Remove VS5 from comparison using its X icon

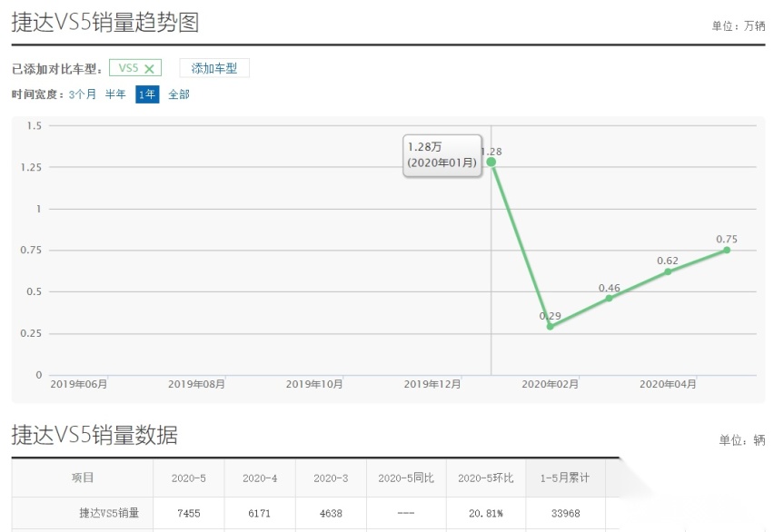point(149,69)
